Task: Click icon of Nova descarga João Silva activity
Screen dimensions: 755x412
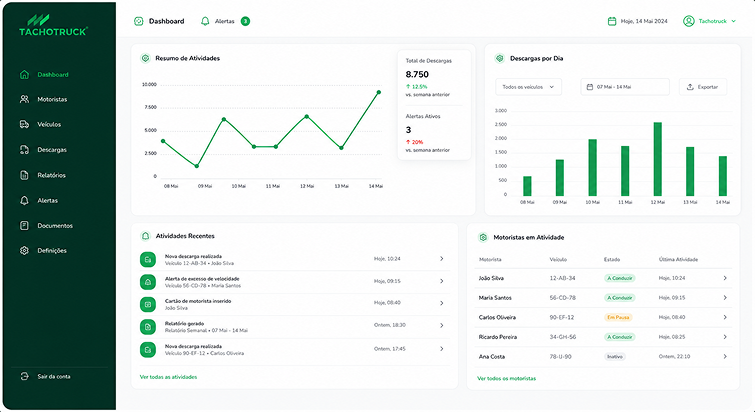Action: coord(148,259)
